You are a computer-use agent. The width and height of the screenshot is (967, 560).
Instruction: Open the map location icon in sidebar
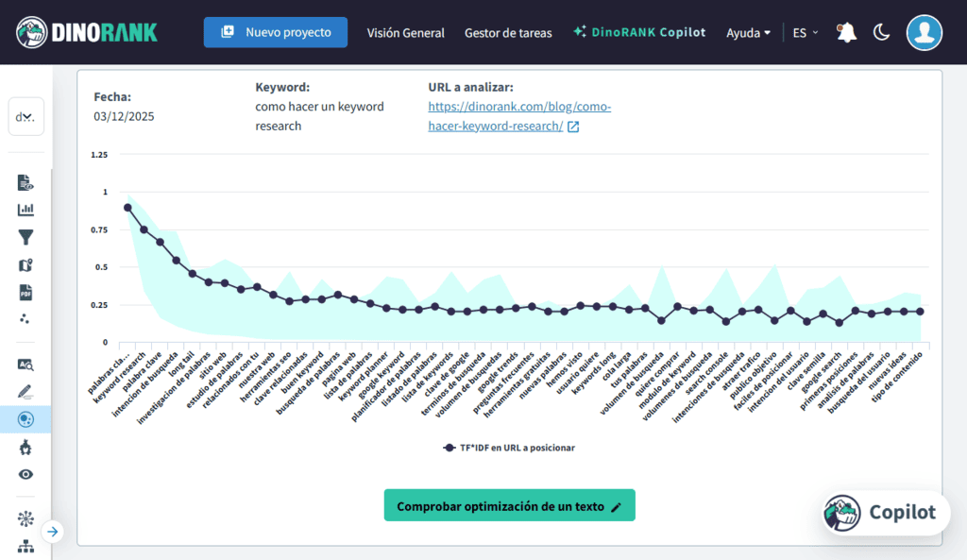pyautogui.click(x=25, y=264)
